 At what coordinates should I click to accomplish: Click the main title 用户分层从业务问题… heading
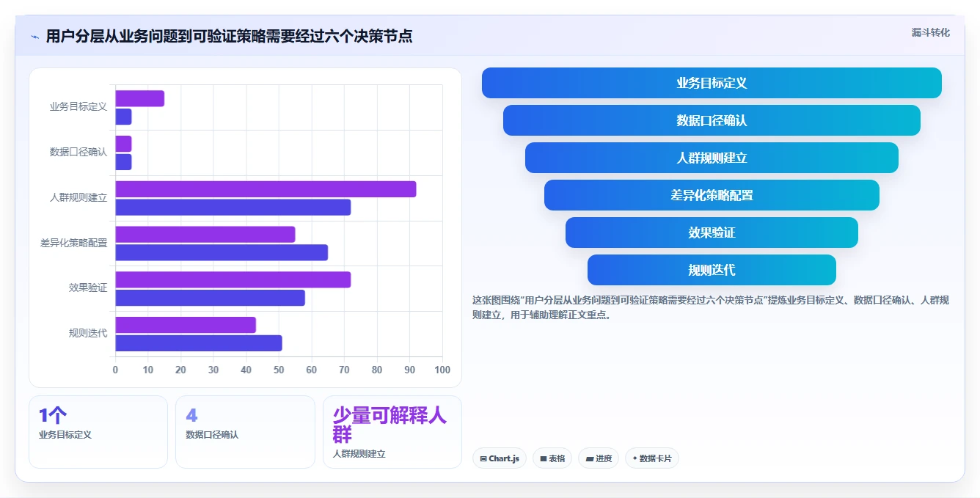[229, 36]
